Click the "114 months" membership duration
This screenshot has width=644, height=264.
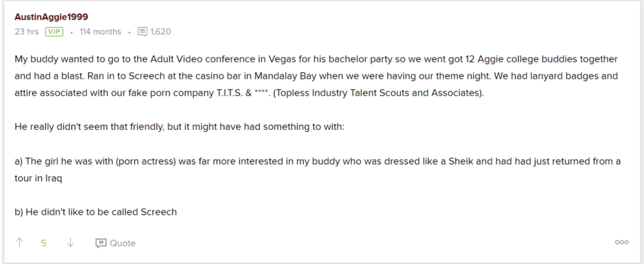pyautogui.click(x=99, y=32)
